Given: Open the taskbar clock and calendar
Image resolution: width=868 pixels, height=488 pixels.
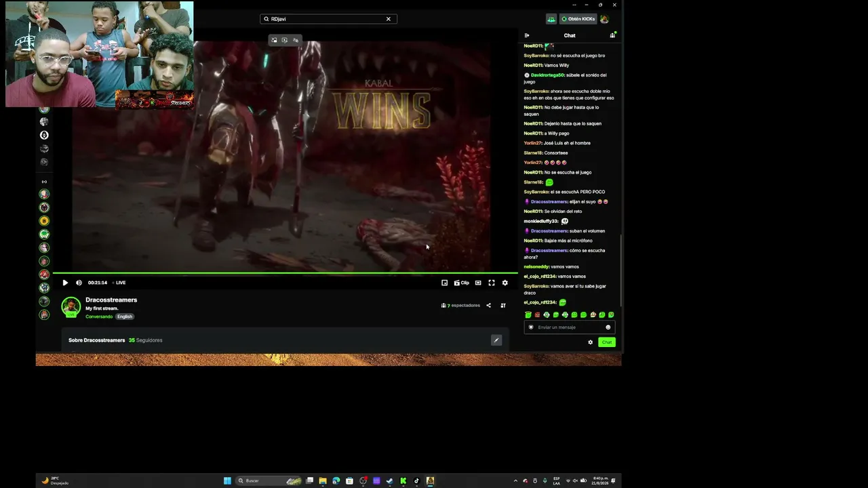Looking at the screenshot, I should point(599,481).
